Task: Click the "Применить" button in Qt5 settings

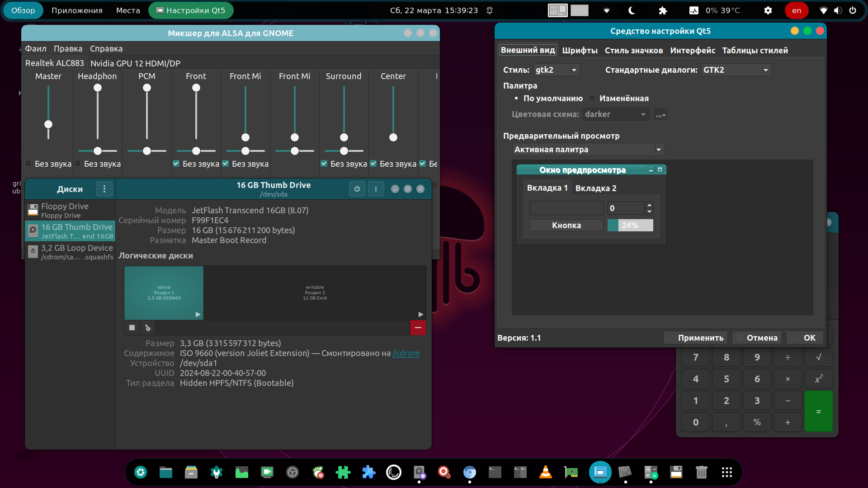Action: [695, 338]
